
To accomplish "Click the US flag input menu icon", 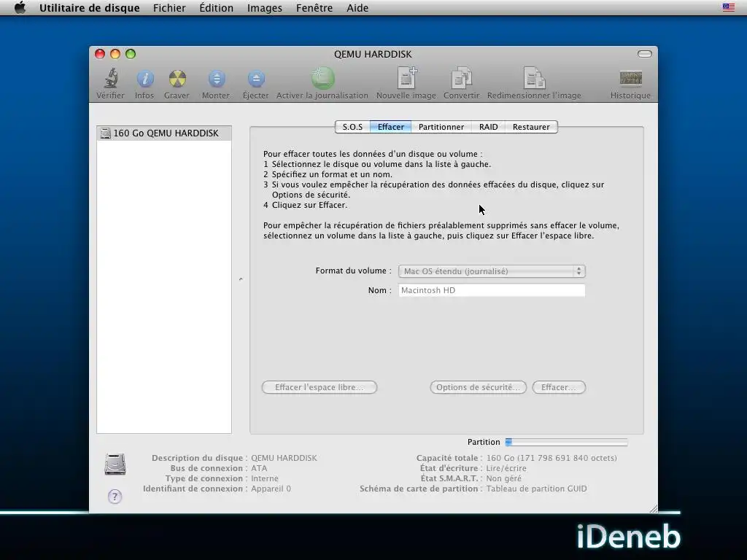I will 729,7.
